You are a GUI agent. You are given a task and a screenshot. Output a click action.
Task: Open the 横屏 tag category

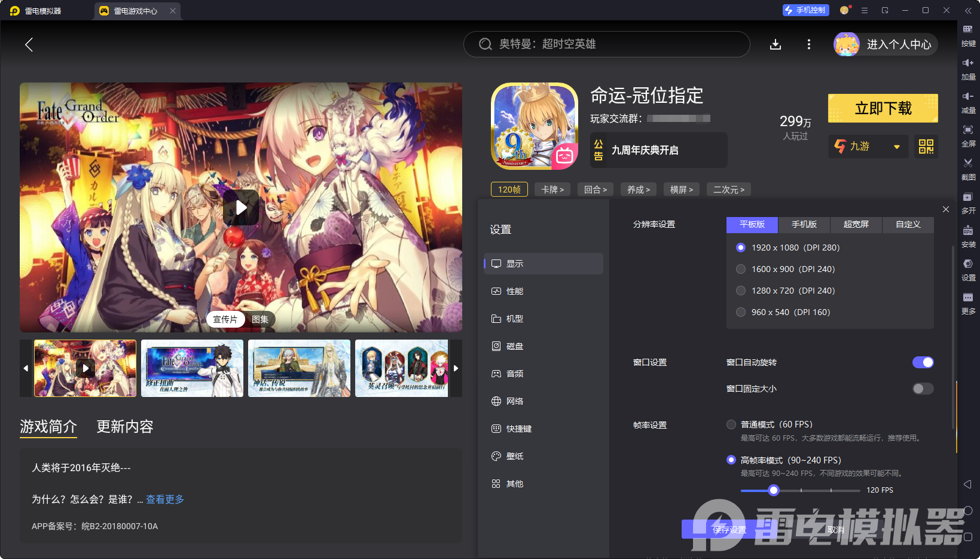click(682, 190)
